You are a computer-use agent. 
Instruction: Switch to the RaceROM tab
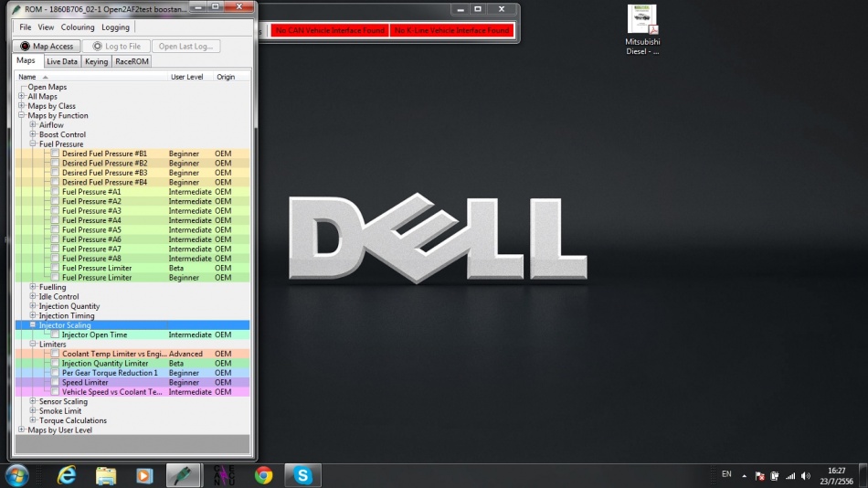tap(132, 61)
